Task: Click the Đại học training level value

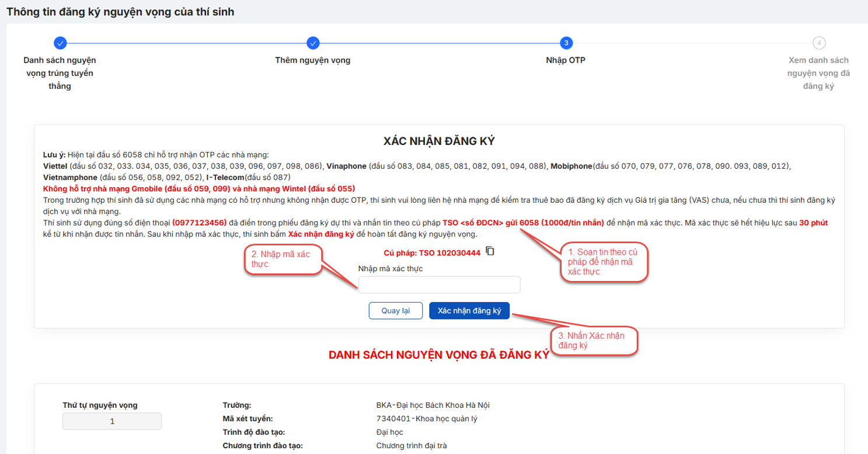Action: pos(390,432)
